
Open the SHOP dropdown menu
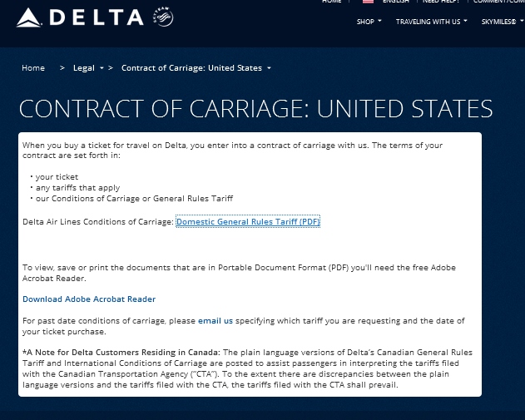[x=369, y=22]
